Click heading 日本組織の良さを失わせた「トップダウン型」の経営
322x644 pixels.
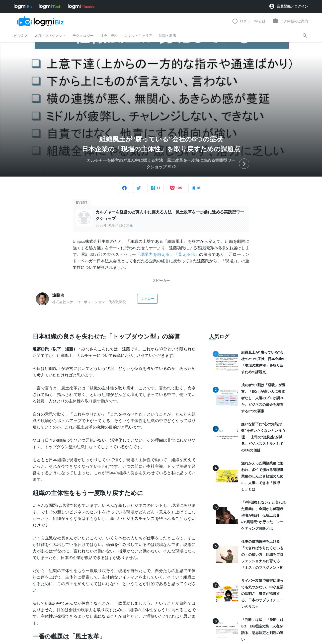click(x=106, y=337)
